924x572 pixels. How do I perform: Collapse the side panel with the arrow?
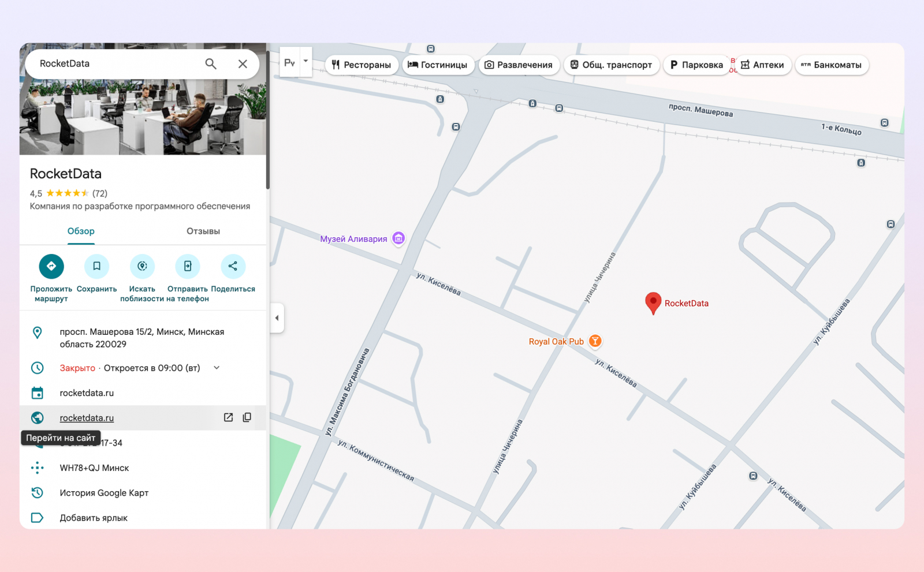click(277, 318)
